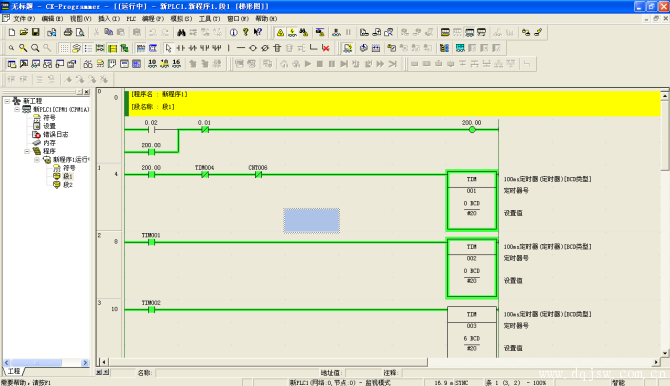Toggle the grid display button

64,48
